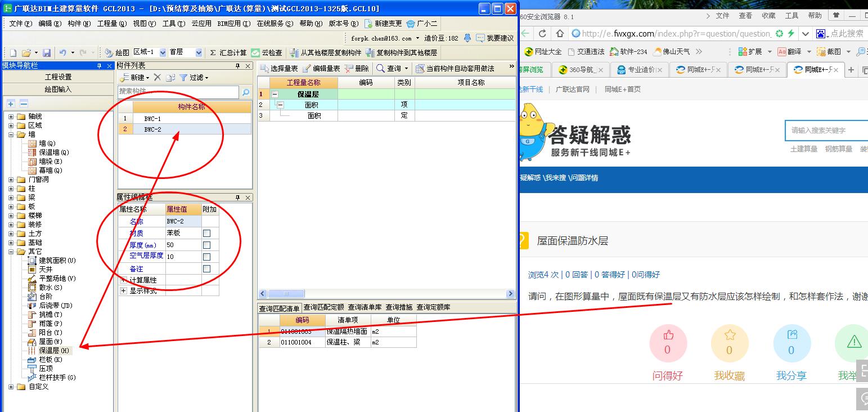
Task: Expand the 轴线 tree node
Action: click(11, 117)
